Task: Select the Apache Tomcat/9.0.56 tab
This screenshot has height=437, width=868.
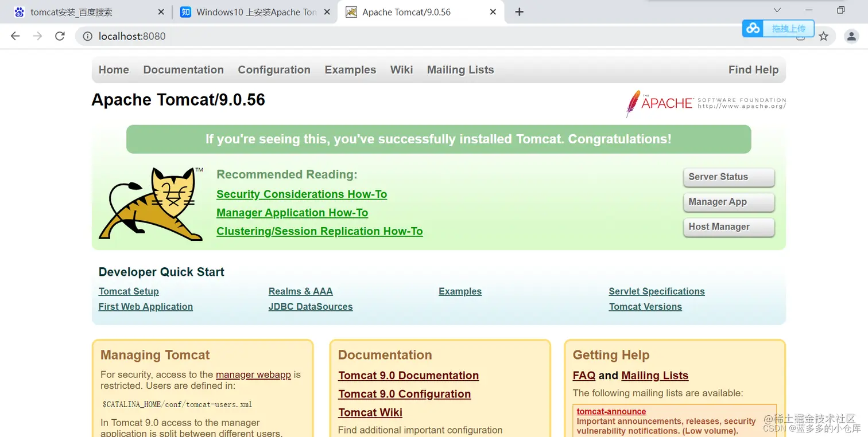Action: [422, 12]
